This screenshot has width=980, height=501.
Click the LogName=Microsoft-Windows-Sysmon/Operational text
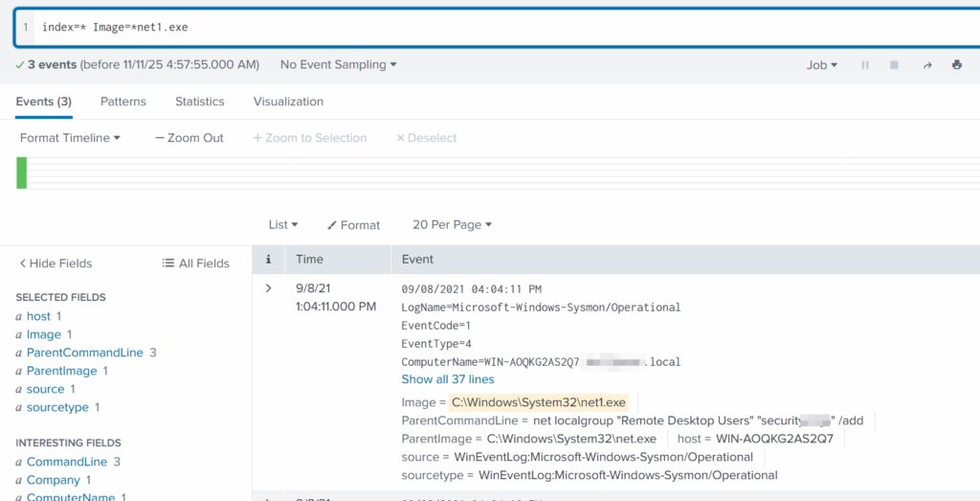541,307
